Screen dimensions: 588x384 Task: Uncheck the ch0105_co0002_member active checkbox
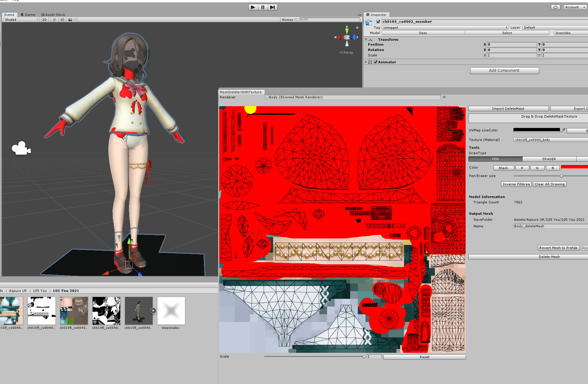[x=378, y=22]
